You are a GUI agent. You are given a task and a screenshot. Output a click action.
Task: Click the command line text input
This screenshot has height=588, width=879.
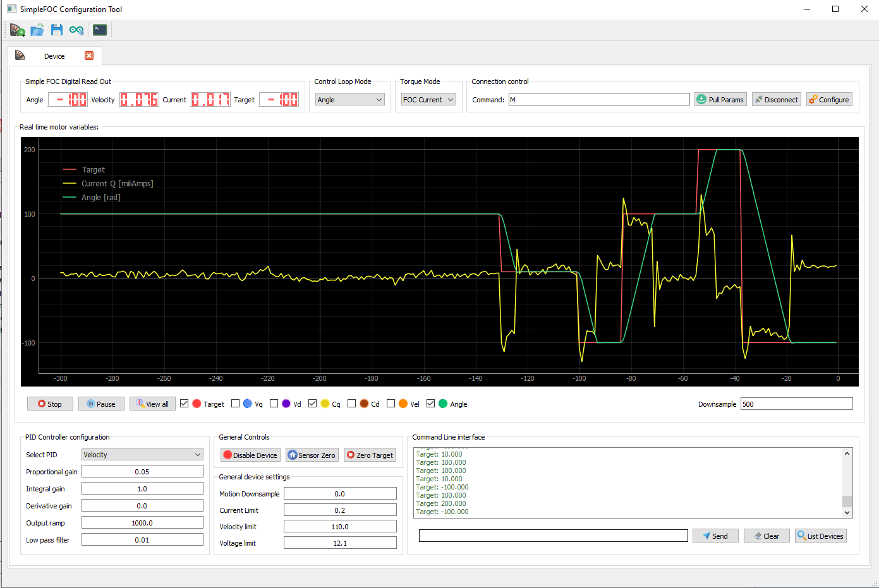click(x=553, y=536)
